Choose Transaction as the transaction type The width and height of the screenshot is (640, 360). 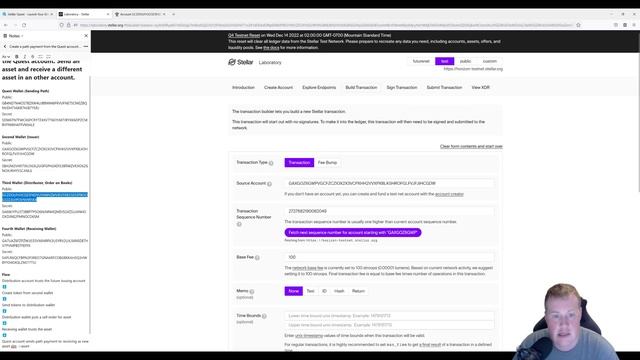point(299,162)
